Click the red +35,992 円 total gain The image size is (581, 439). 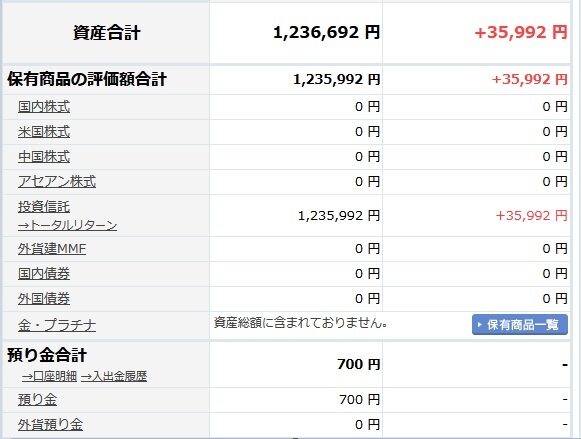pyautogui.click(x=521, y=32)
